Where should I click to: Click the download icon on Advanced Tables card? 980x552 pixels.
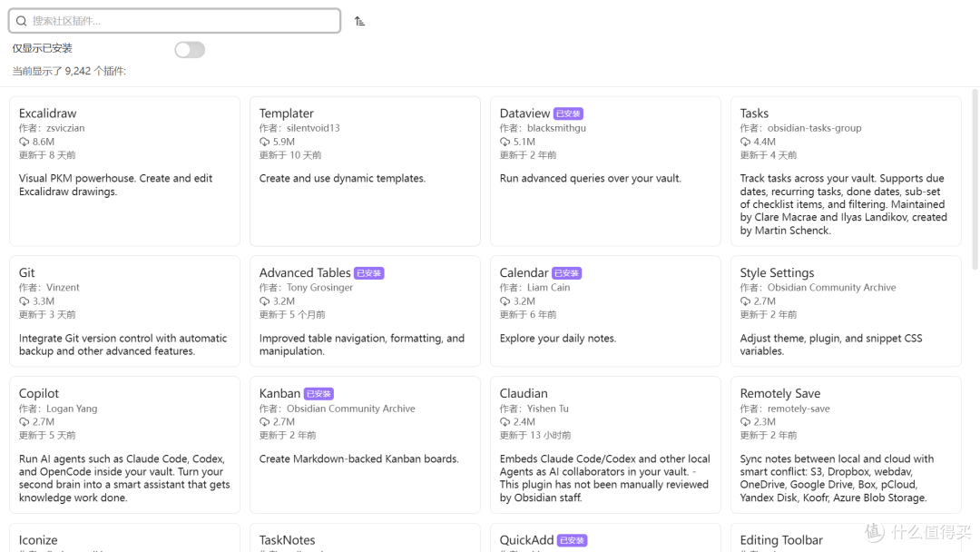(264, 301)
